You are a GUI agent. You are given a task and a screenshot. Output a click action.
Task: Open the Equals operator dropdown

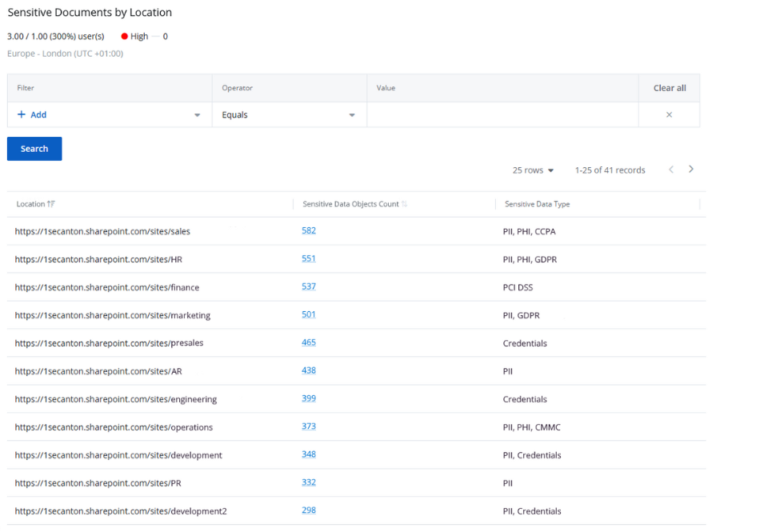pos(351,114)
